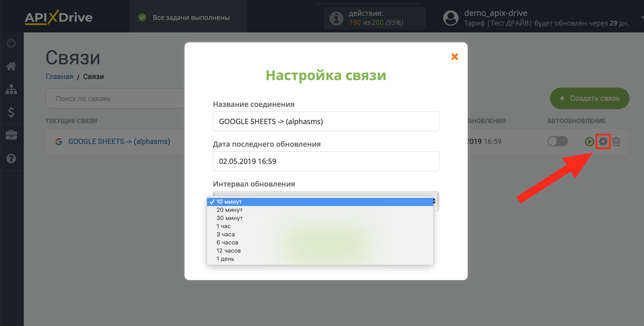Screen dimensions: 644x326
Task: Pick the 12 часов interval
Action: pyautogui.click(x=320, y=251)
